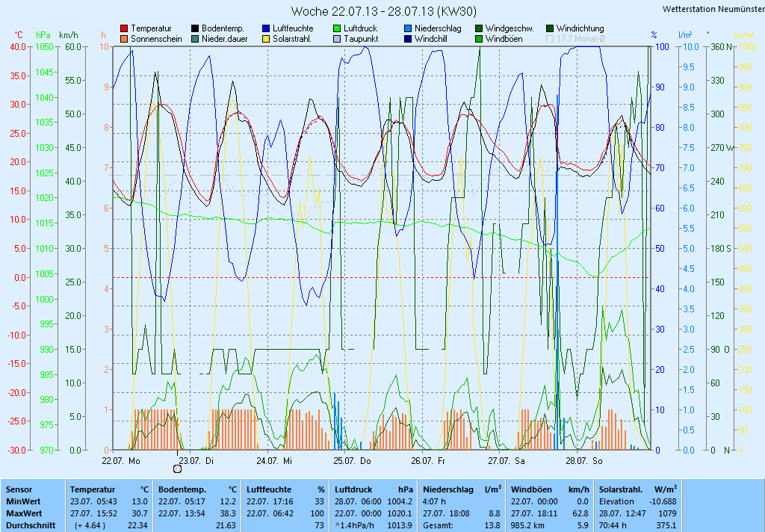Click the Elevation label in the Solarstrahl. column

click(616, 501)
